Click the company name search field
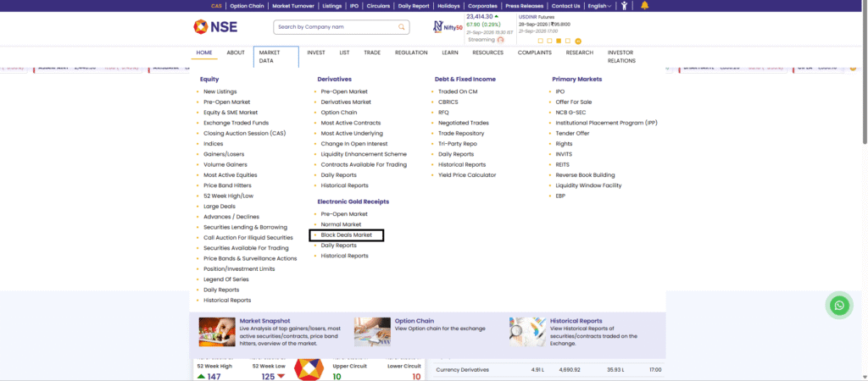Image resolution: width=868 pixels, height=381 pixels. (337, 26)
